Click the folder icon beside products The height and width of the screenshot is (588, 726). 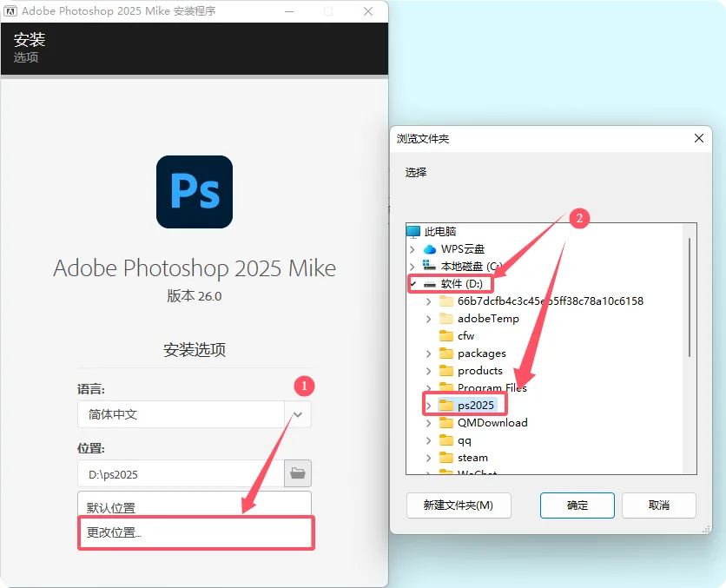click(x=446, y=370)
